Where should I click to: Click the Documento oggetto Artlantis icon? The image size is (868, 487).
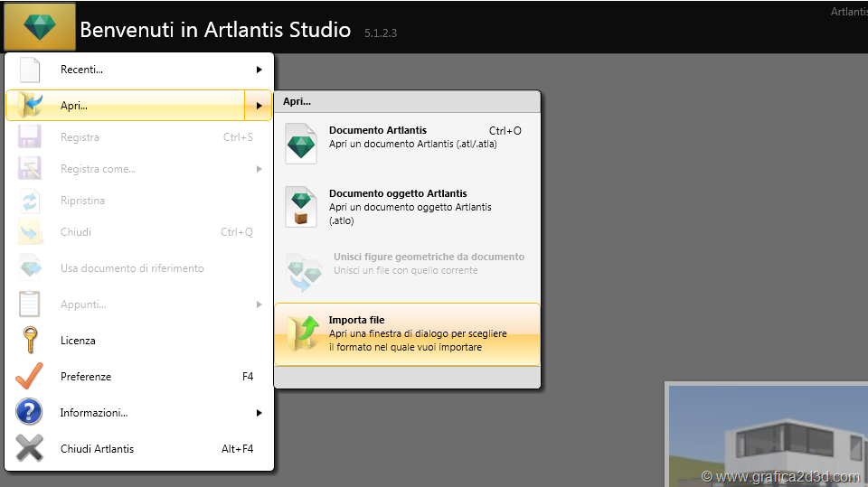point(301,206)
